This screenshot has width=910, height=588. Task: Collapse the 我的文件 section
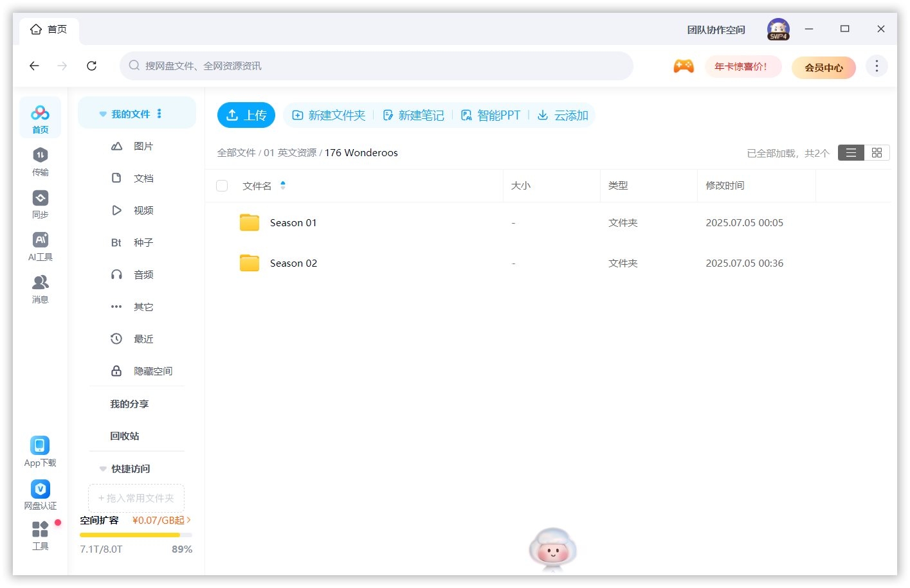click(x=103, y=113)
